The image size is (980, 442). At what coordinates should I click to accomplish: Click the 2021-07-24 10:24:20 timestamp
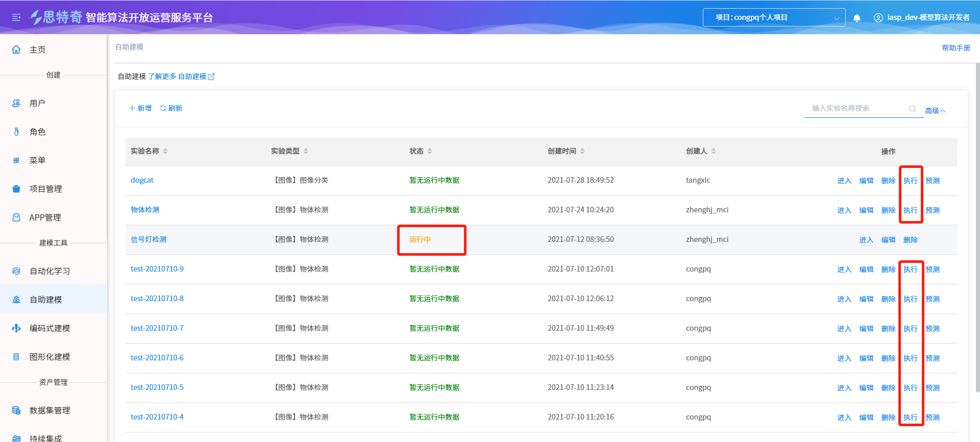tap(581, 210)
